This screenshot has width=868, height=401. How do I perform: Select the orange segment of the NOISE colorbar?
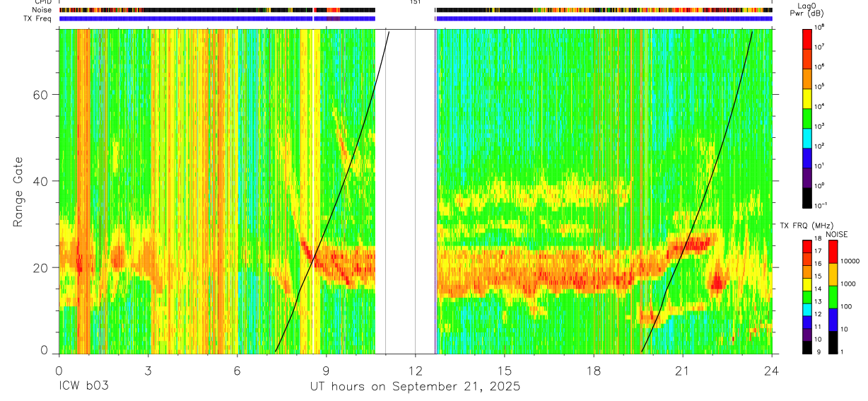tap(833, 275)
